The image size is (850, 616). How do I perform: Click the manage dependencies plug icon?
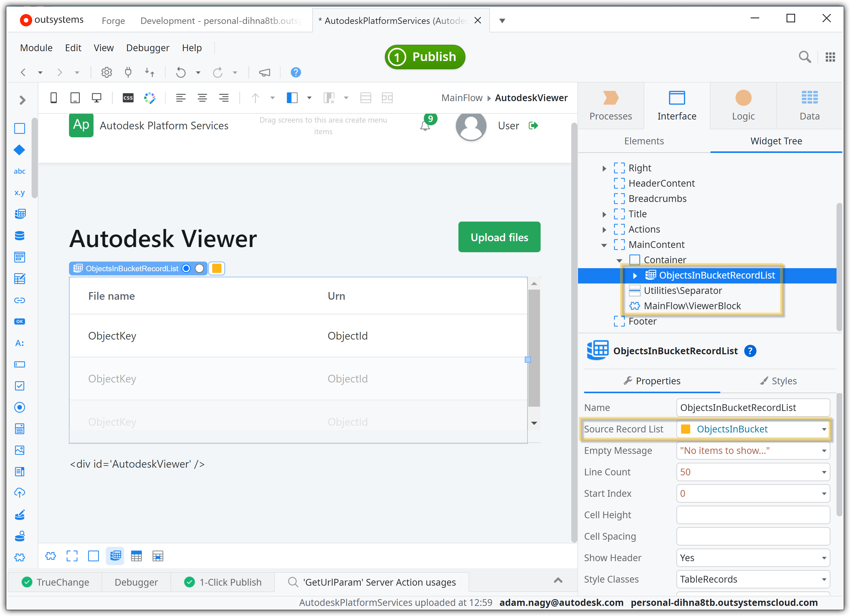tap(128, 72)
